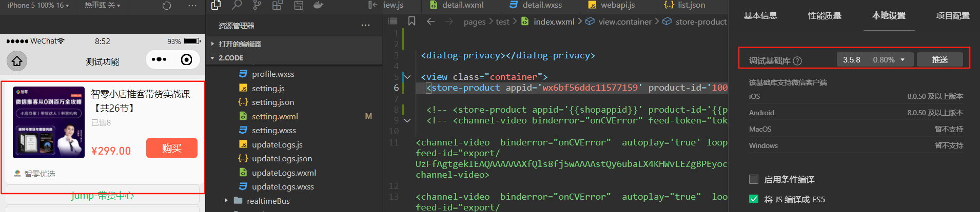Click the pages breadcrumb segment
Image resolution: width=980 pixels, height=212 pixels.
point(475,22)
